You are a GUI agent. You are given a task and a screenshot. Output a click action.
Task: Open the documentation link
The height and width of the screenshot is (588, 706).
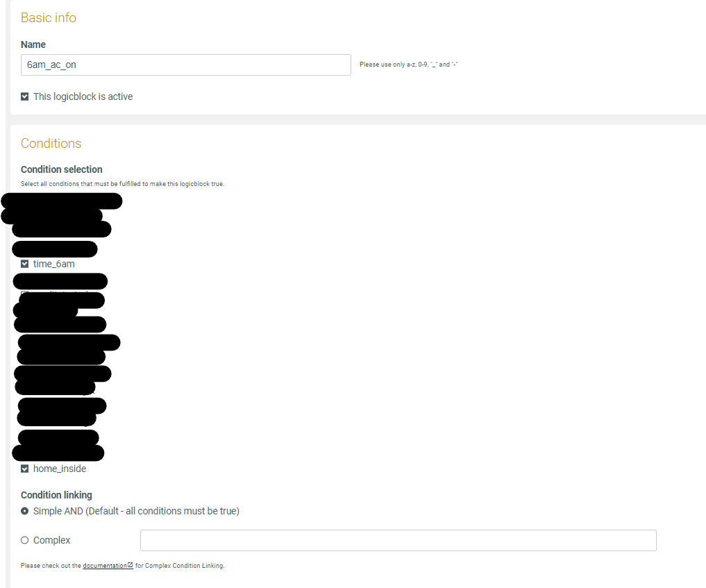105,566
